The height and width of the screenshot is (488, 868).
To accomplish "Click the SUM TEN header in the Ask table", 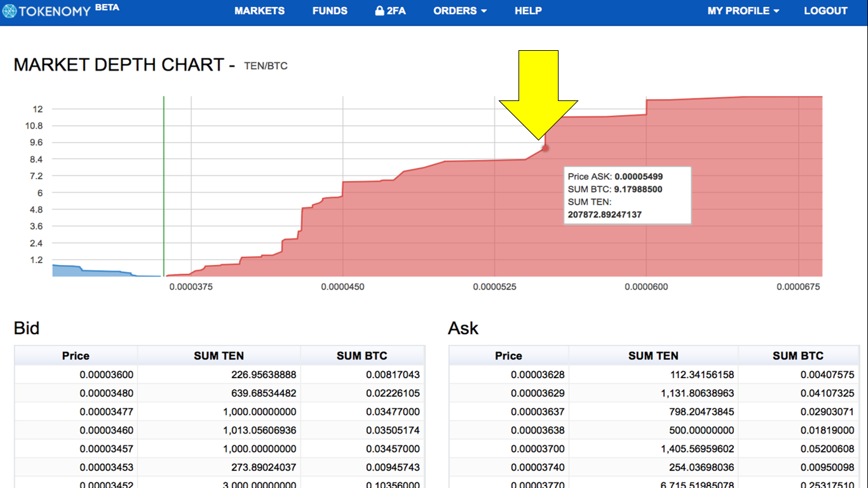I will (653, 356).
